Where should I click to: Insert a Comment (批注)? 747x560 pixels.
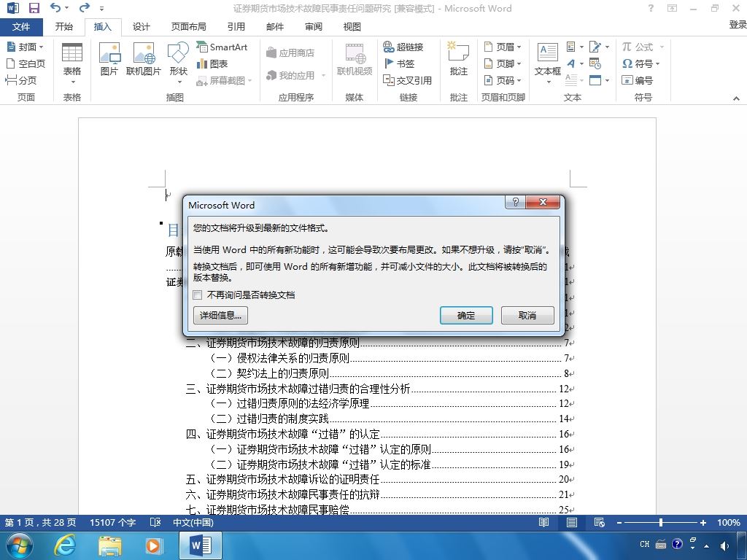pyautogui.click(x=458, y=59)
